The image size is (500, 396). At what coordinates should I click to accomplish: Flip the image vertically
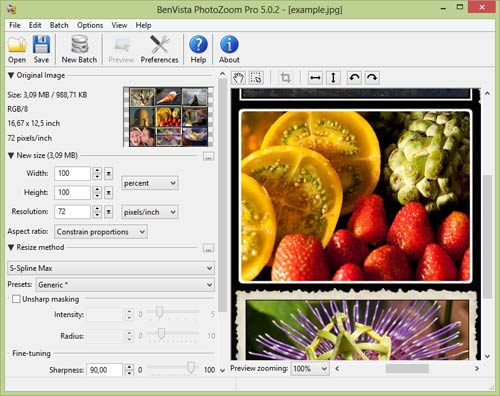(333, 78)
